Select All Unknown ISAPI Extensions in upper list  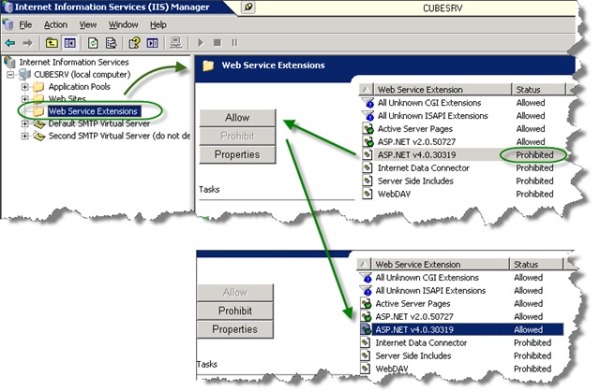tap(433, 116)
